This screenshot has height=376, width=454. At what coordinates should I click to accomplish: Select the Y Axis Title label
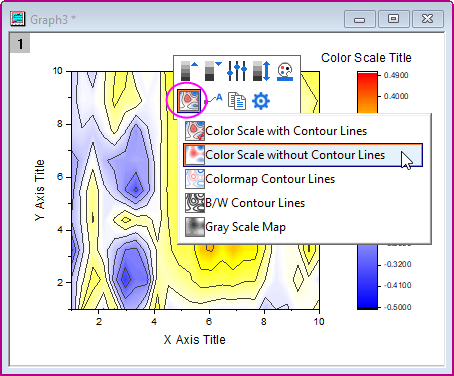pos(40,190)
